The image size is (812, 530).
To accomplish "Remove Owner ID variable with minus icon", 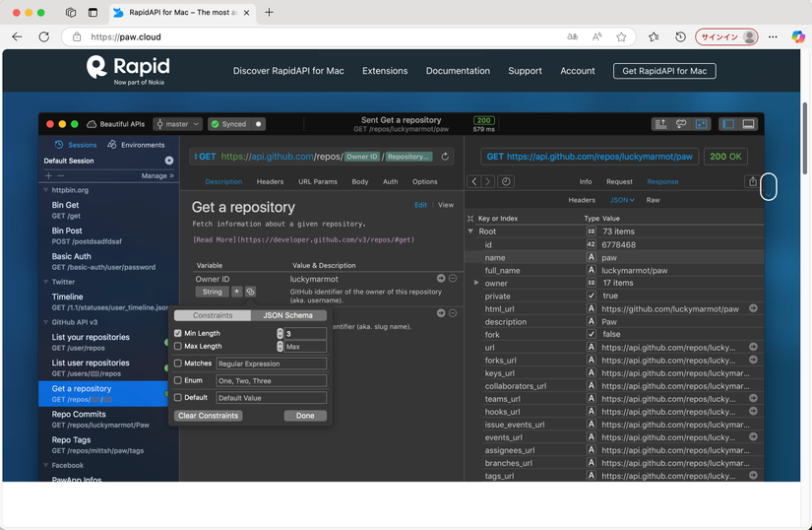I will (453, 279).
